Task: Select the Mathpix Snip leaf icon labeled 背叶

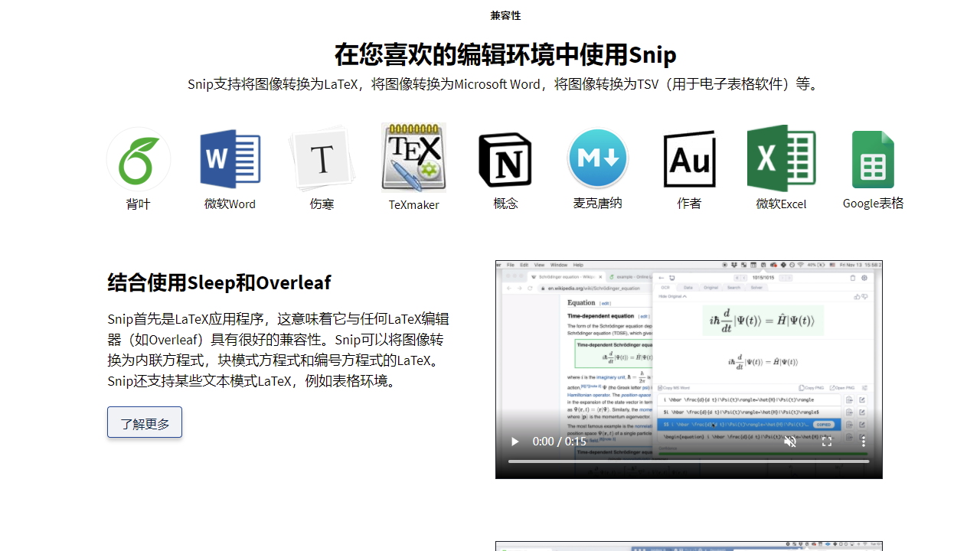Action: click(x=139, y=158)
